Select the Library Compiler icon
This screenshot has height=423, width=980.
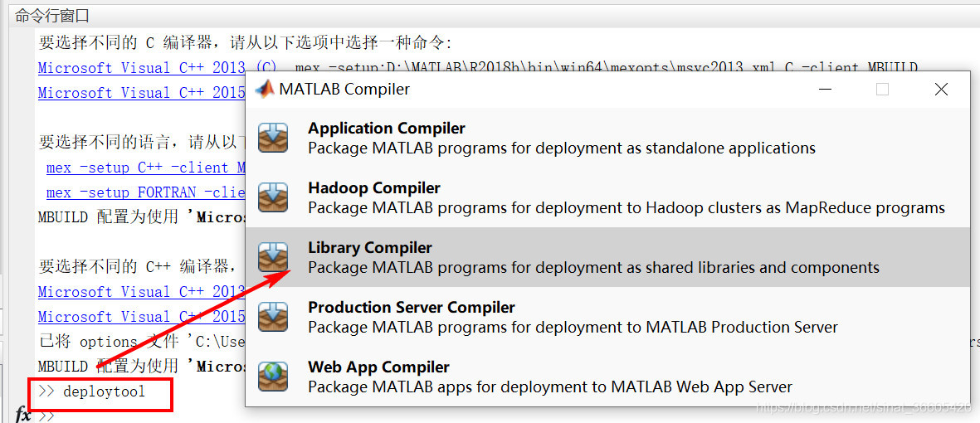coord(273,257)
